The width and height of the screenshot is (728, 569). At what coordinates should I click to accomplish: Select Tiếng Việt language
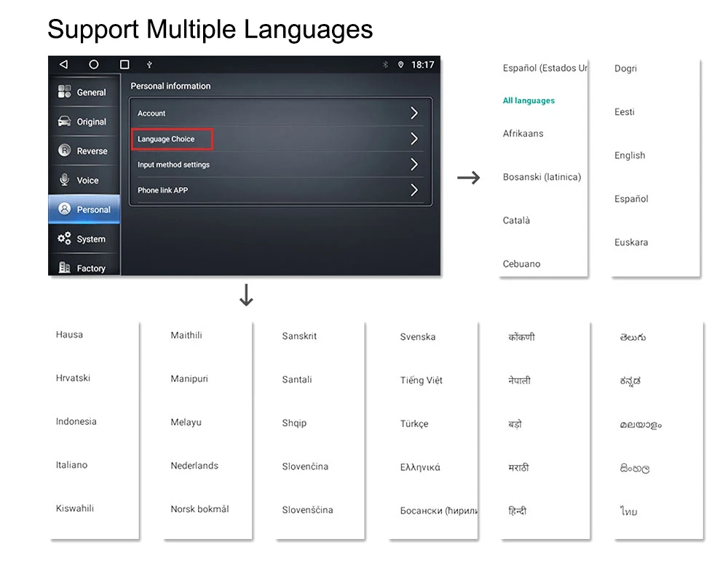pos(421,381)
